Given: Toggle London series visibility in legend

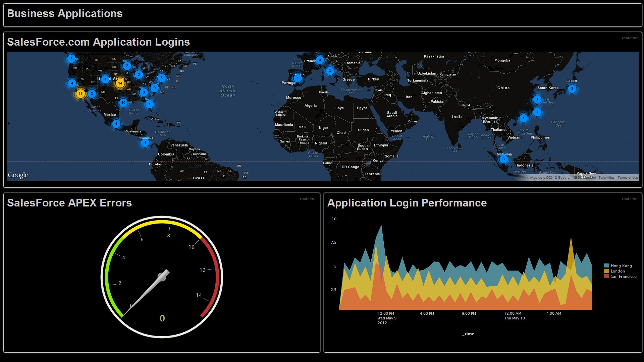Looking at the screenshot, I should 616,271.
